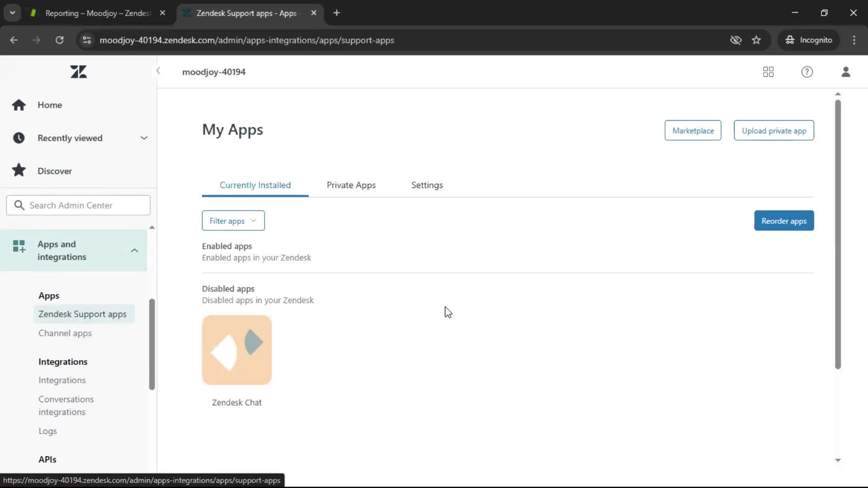
Task: Open the help question mark icon
Action: 807,72
